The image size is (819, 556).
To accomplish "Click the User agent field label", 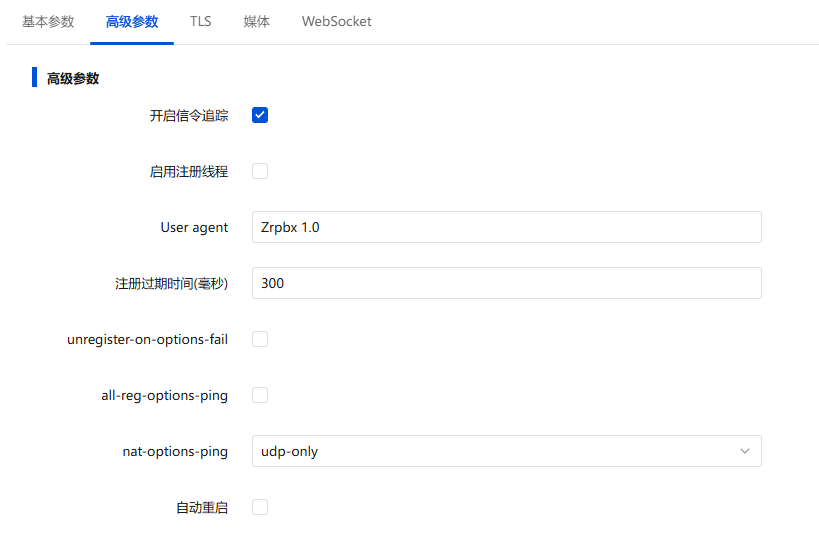I will point(194,227).
